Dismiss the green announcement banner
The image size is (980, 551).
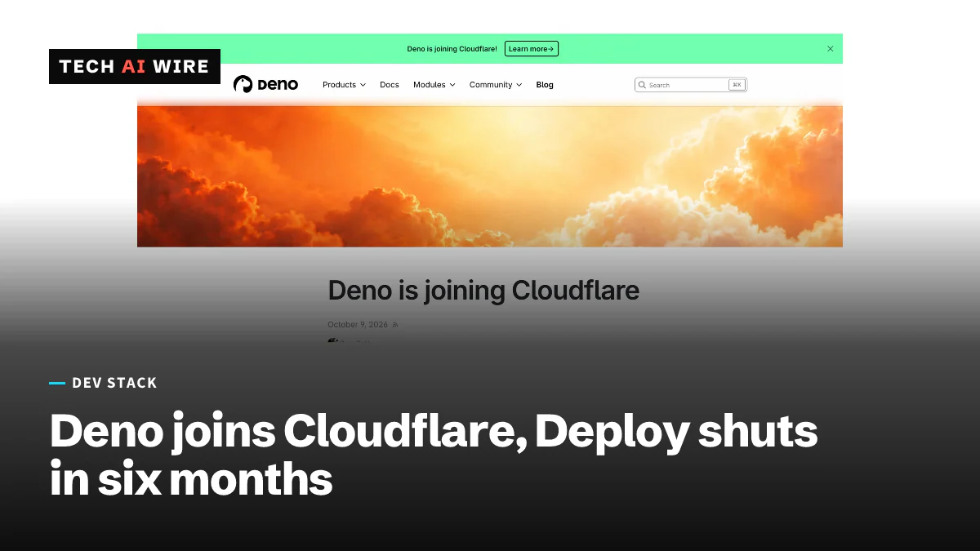pyautogui.click(x=831, y=49)
